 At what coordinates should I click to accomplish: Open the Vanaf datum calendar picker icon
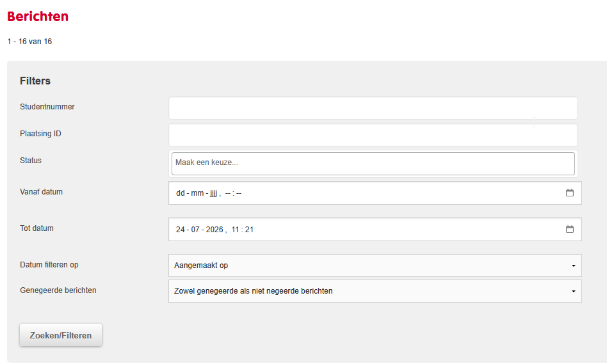569,193
